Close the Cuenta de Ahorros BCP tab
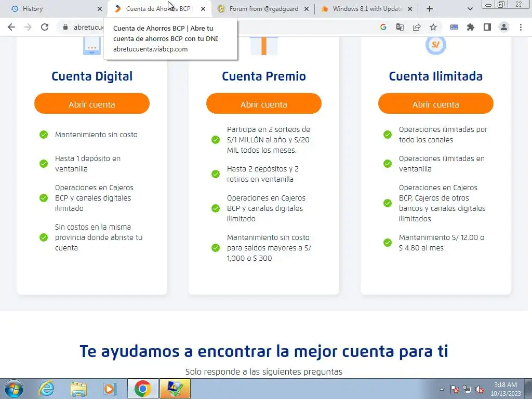Image resolution: width=532 pixels, height=399 pixels. click(x=203, y=9)
